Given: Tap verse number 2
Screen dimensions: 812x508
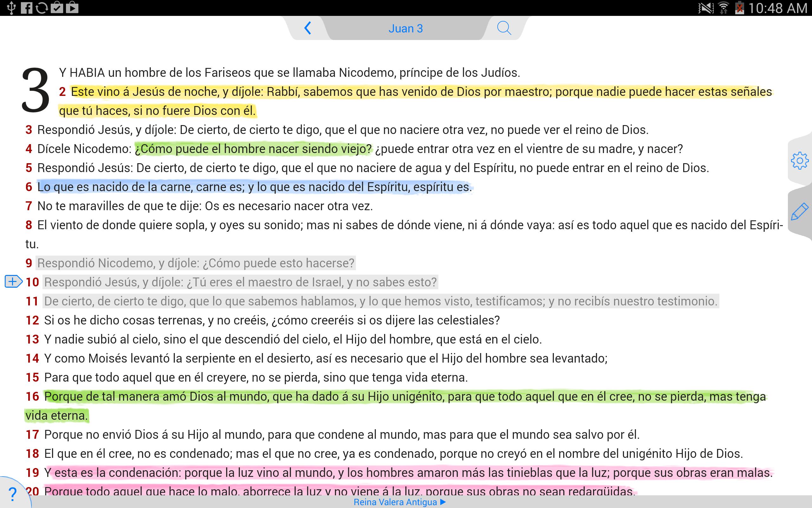Looking at the screenshot, I should click(x=62, y=92).
